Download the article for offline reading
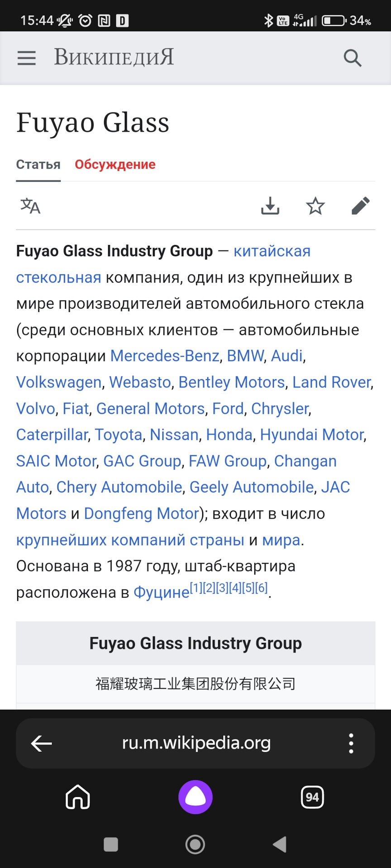The width and height of the screenshot is (391, 868). click(x=270, y=206)
